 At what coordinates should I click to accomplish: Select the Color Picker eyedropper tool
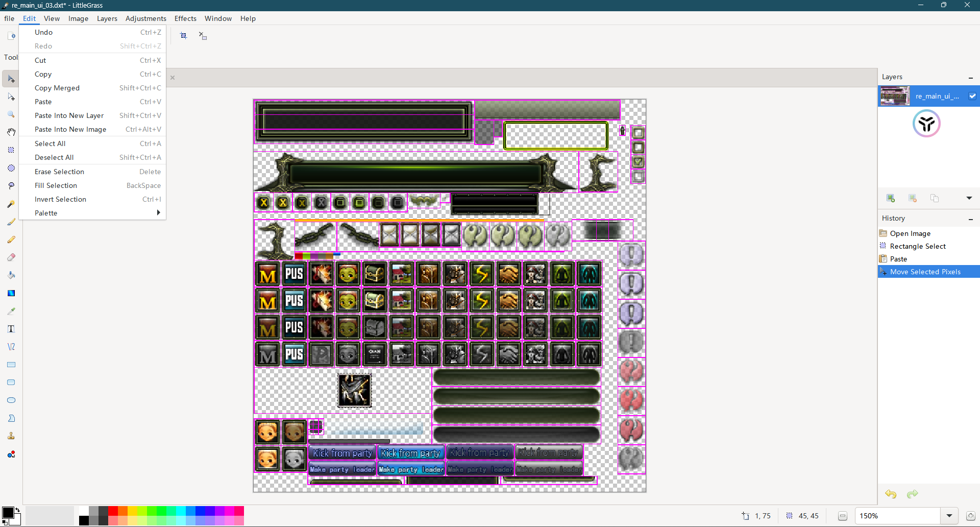click(x=11, y=311)
